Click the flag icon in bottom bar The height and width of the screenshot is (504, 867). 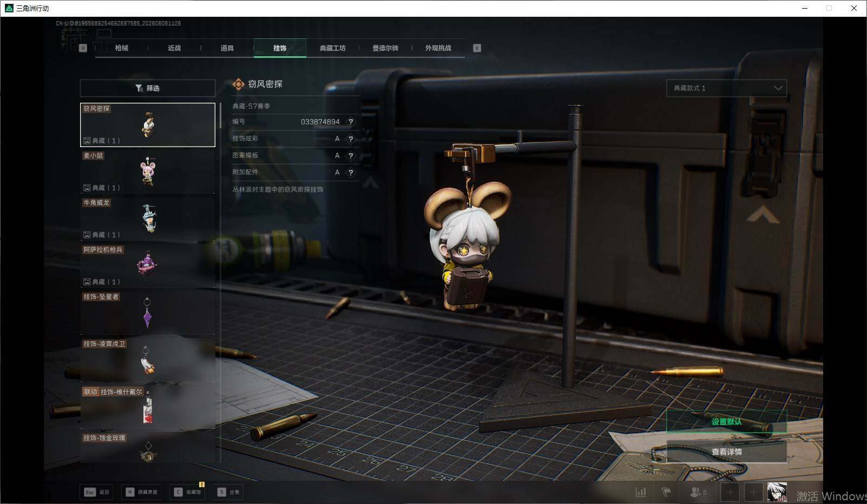point(666,492)
